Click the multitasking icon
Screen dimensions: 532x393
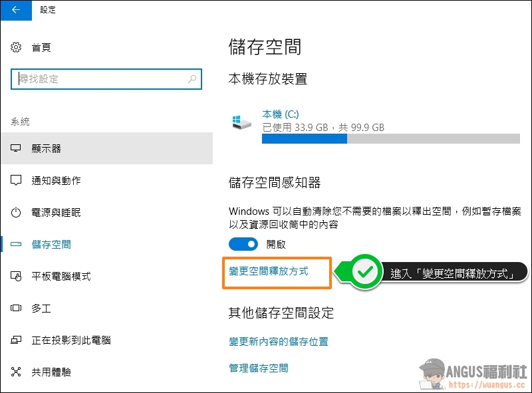(x=17, y=309)
